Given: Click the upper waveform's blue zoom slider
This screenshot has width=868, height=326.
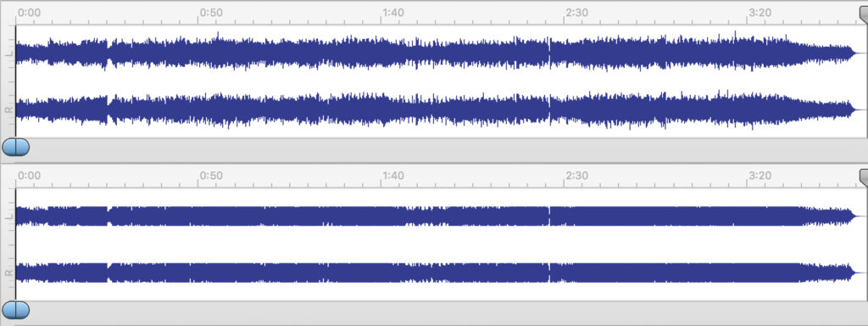Looking at the screenshot, I should point(15,148).
